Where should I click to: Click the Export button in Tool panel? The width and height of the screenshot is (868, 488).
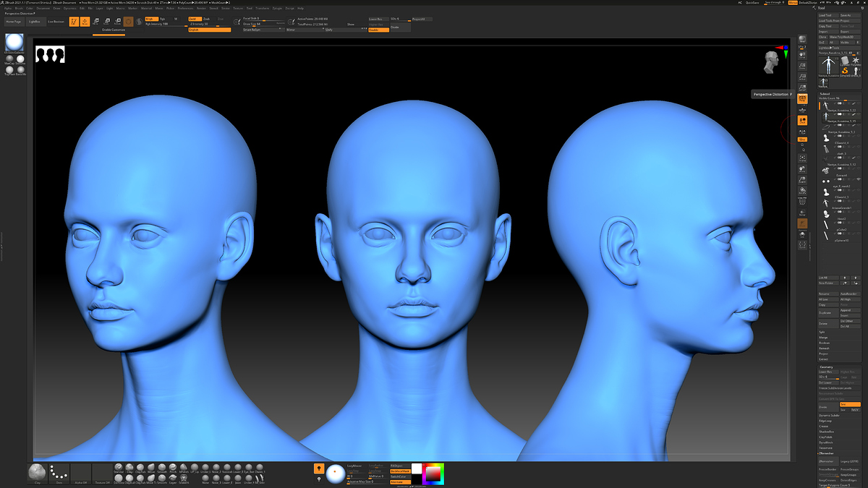click(x=850, y=32)
